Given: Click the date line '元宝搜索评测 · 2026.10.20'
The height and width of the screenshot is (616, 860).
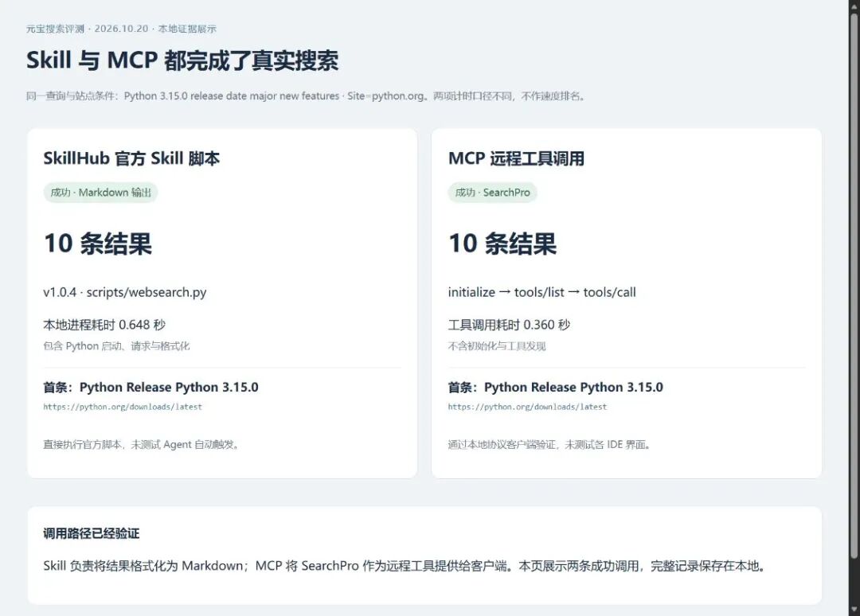Looking at the screenshot, I should [88, 29].
